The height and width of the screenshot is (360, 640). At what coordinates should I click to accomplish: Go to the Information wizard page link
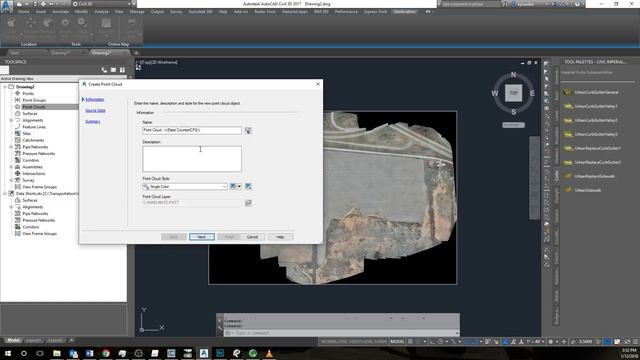pyautogui.click(x=95, y=100)
